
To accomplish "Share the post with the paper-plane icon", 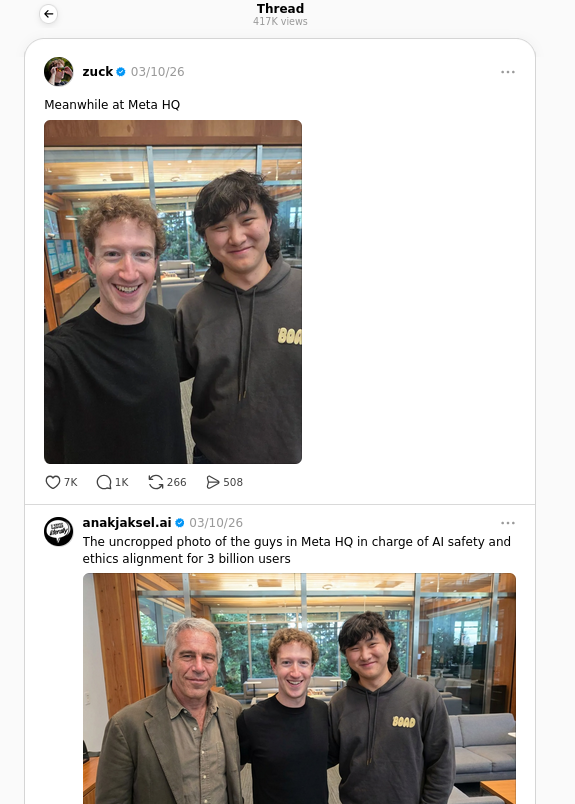I will coord(212,482).
